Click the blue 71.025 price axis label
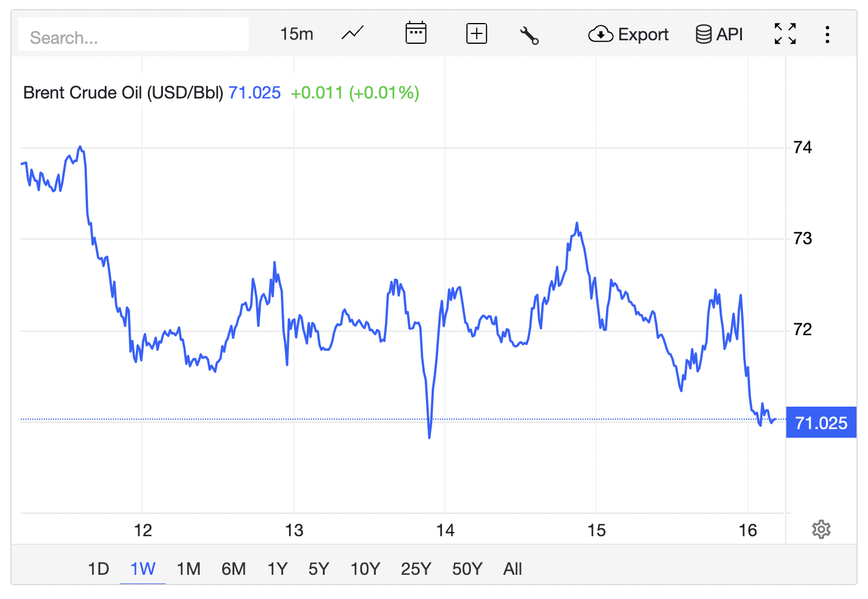Screen dimensions: 868x599 click(x=821, y=423)
